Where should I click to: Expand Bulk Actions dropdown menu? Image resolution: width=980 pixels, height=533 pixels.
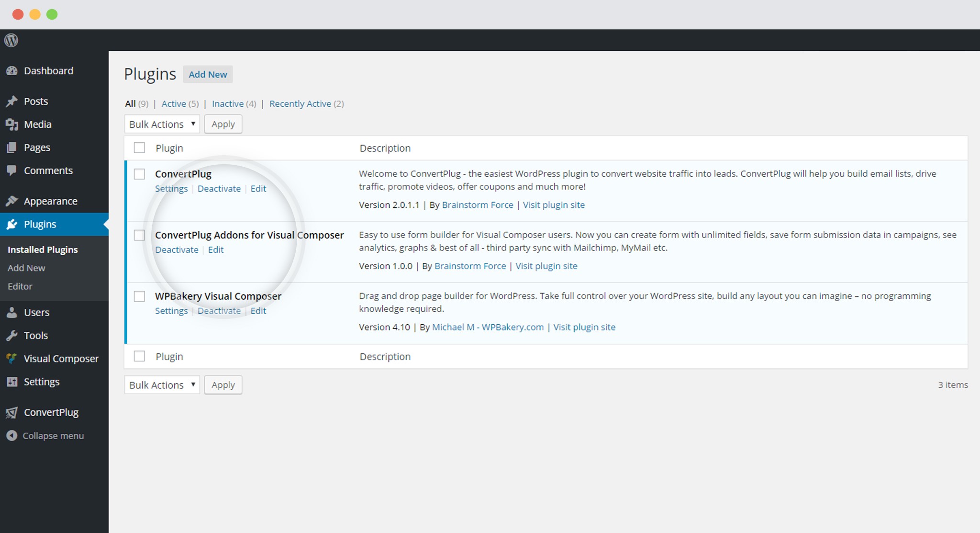pos(162,124)
